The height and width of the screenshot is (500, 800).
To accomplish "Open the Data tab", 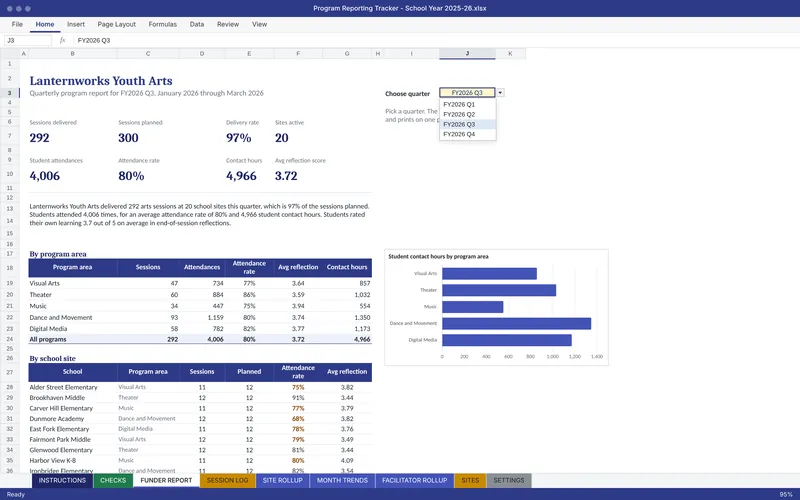I will click(x=196, y=24).
